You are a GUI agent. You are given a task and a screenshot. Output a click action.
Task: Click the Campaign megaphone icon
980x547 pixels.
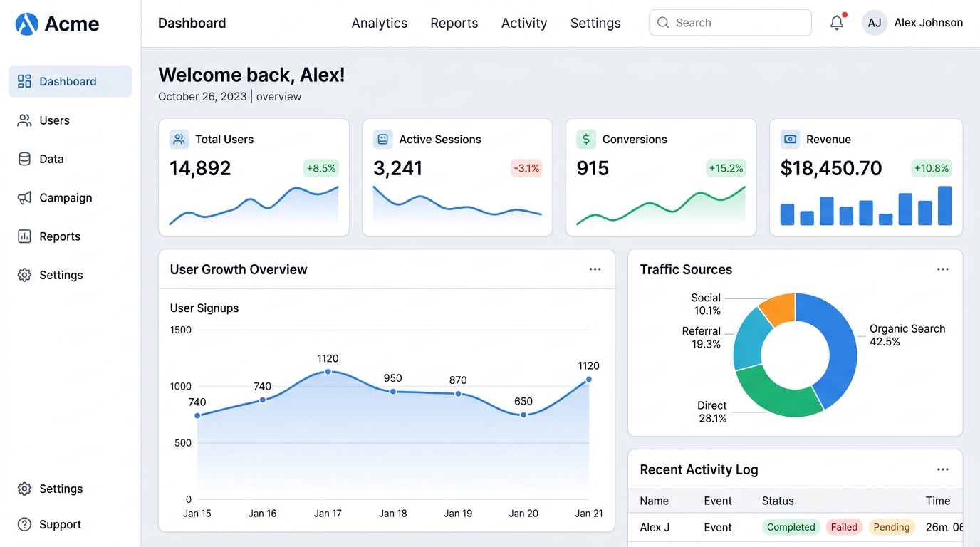click(24, 198)
